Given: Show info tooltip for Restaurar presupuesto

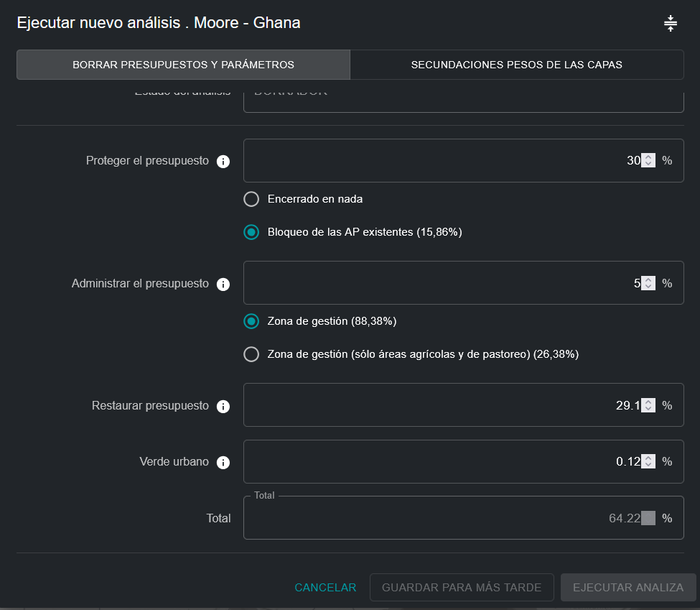Looking at the screenshot, I should click(223, 407).
